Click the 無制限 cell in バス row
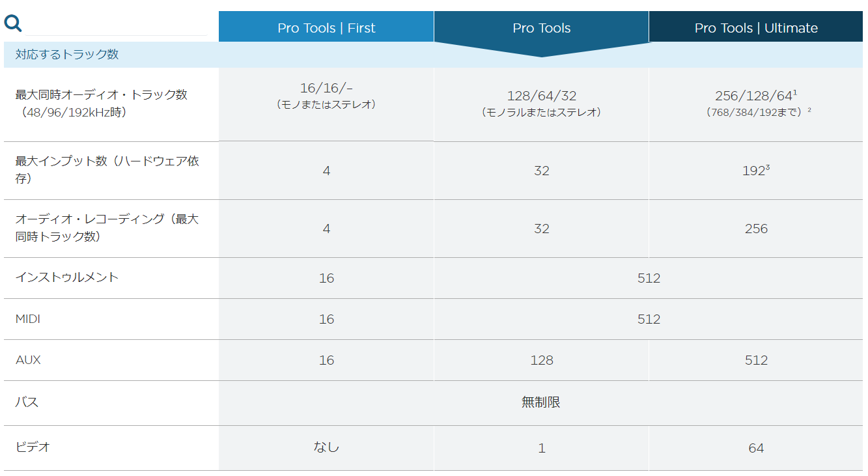Screen dimensions: 868x476 [x=541, y=402]
